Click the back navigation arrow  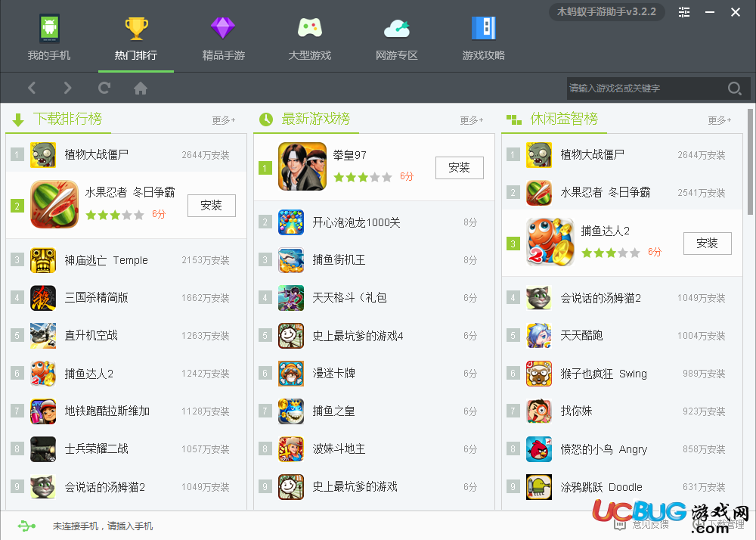point(32,88)
